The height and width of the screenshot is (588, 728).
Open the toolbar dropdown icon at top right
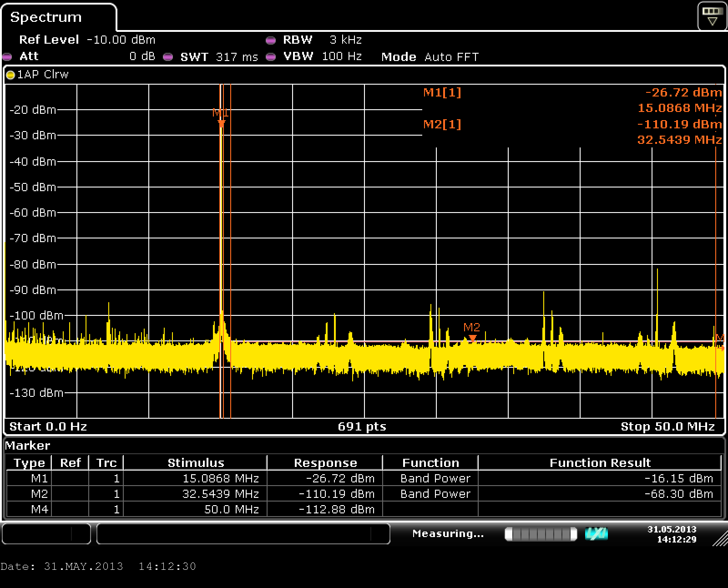click(712, 16)
